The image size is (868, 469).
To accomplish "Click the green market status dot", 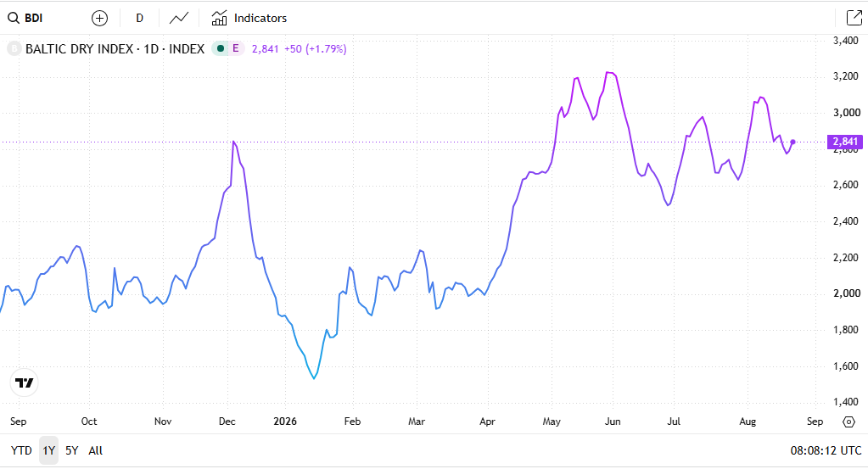I will click(221, 48).
